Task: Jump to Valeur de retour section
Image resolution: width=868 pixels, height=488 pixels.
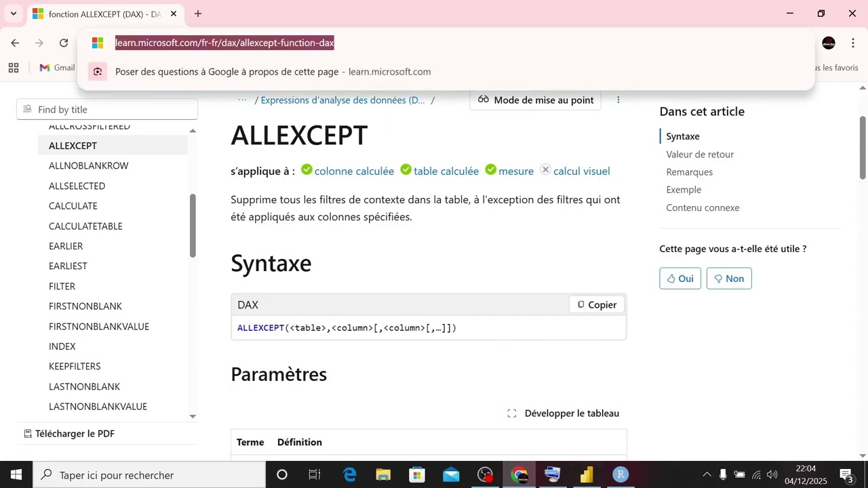Action: (700, 154)
